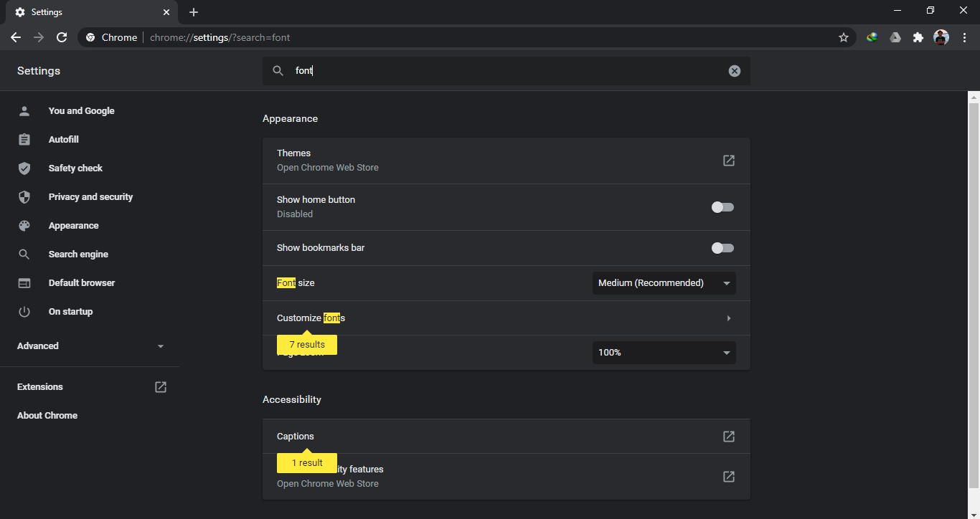This screenshot has height=519, width=980.
Task: Click the profile avatar icon
Action: pyautogui.click(x=941, y=37)
